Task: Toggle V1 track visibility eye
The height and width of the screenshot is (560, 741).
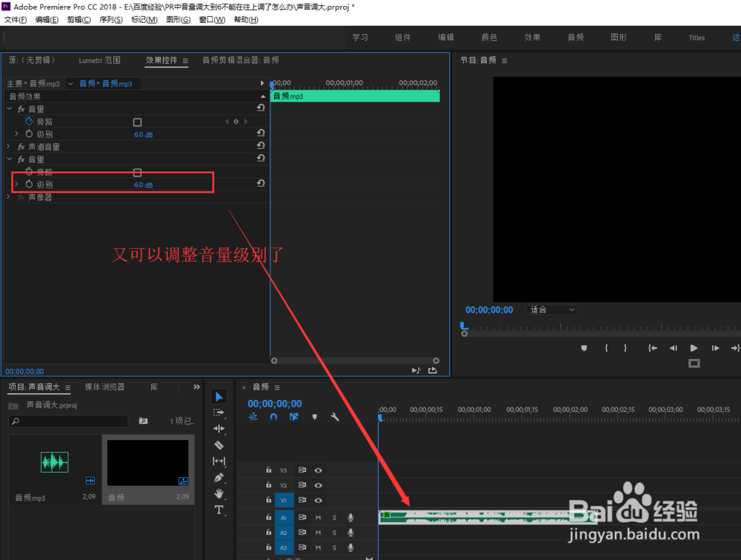Action: (319, 501)
